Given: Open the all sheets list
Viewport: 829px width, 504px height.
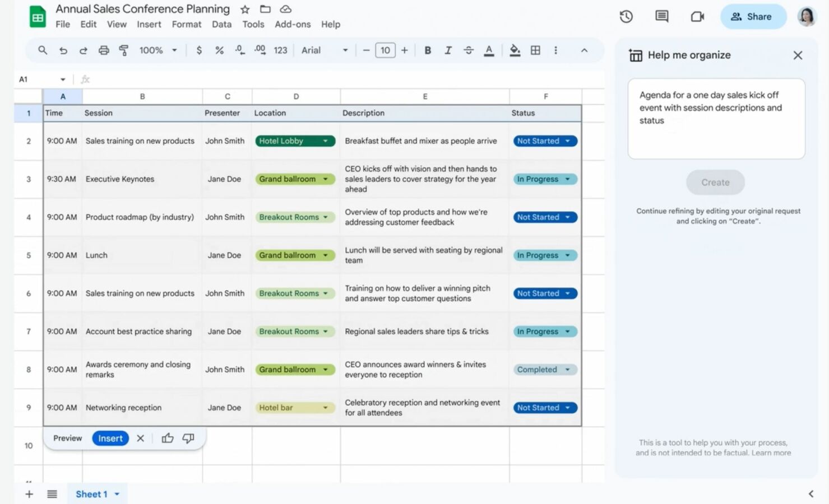Looking at the screenshot, I should [52, 494].
